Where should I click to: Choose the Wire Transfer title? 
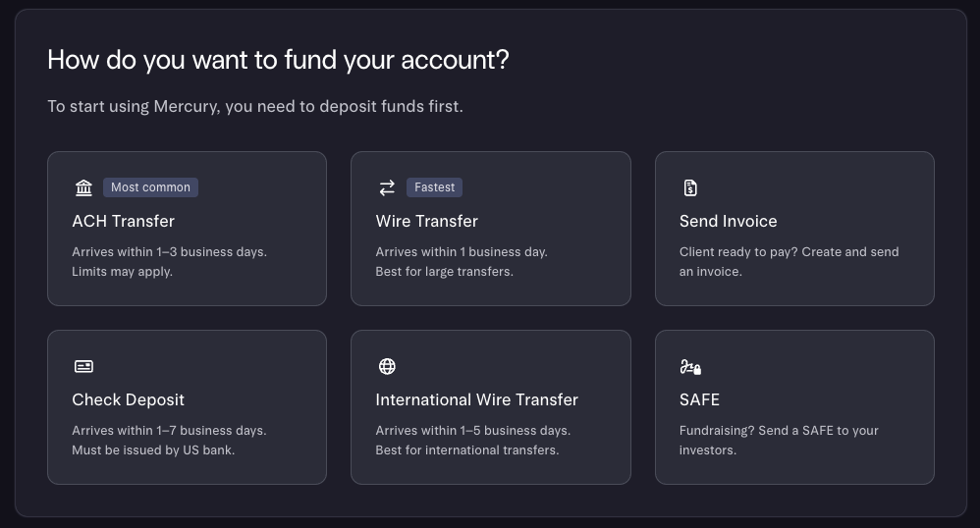pos(426,221)
